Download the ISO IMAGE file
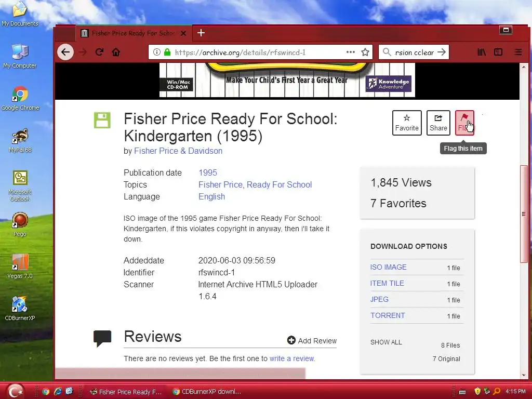Viewport: 532px width, 399px height. click(x=389, y=267)
